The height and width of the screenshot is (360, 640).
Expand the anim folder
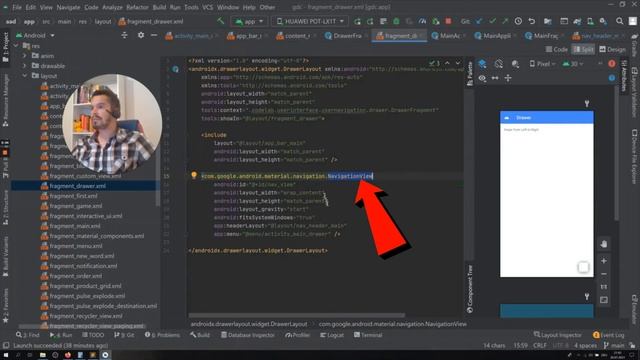(24, 56)
